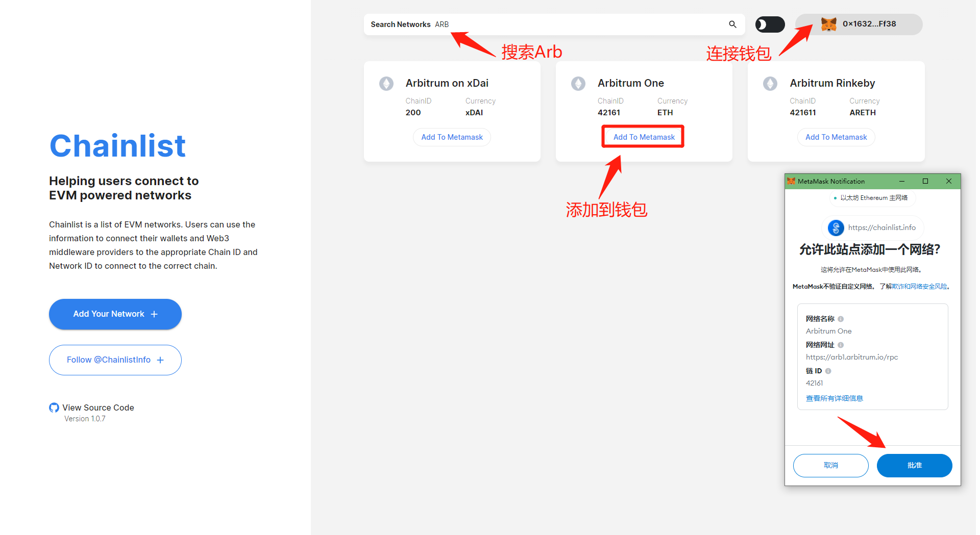
Task: Click https://chainlist.info origin pill
Action: tap(872, 227)
